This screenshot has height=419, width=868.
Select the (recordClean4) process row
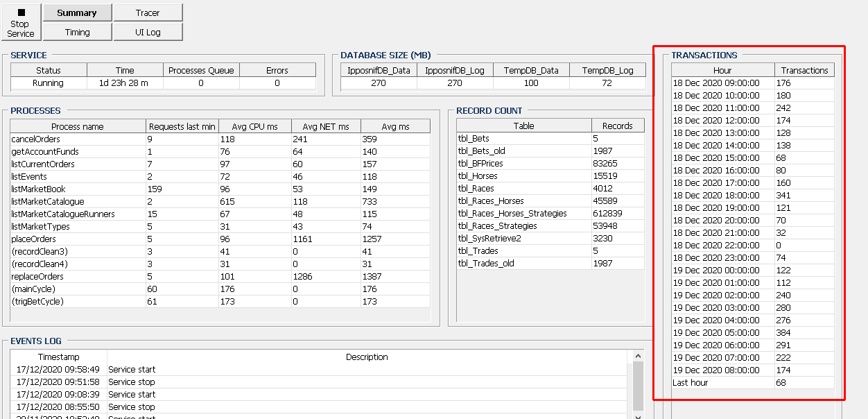pos(220,264)
